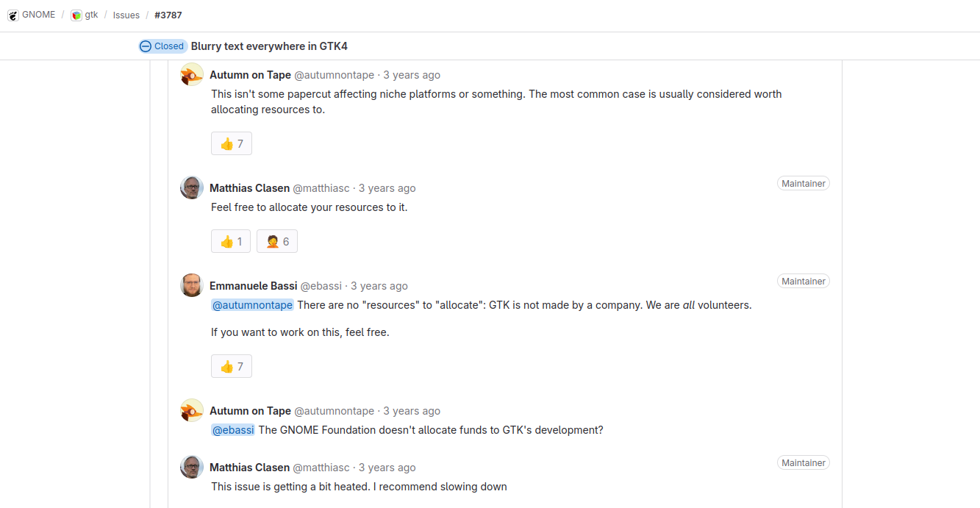Open the GNOME group breadcrumb link

point(38,15)
